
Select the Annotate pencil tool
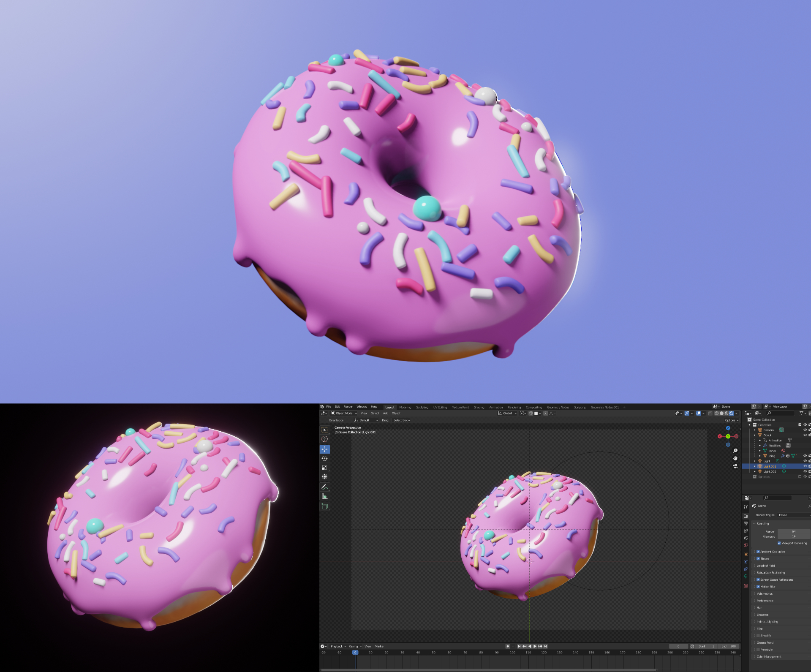click(x=324, y=487)
